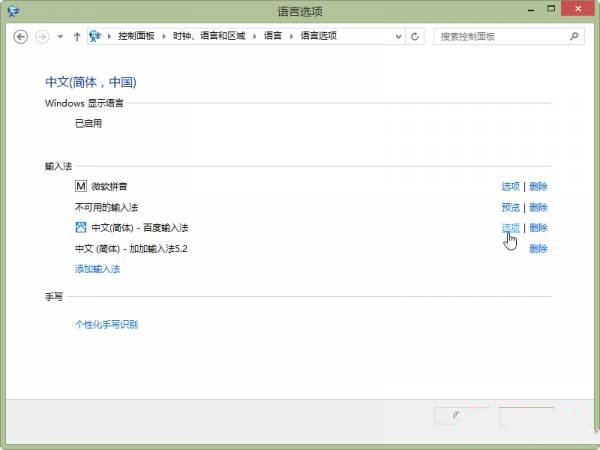Click the Back navigation arrow
This screenshot has height=450, width=600.
pyautogui.click(x=21, y=36)
